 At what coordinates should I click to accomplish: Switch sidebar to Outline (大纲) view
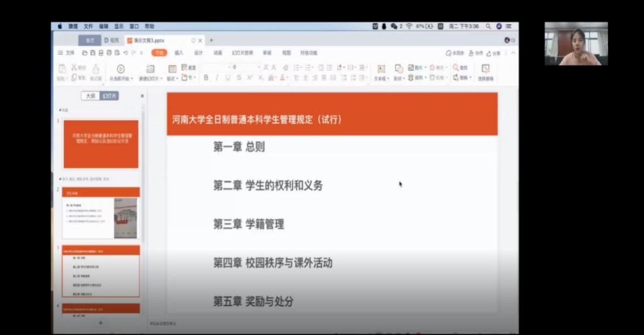coord(91,96)
